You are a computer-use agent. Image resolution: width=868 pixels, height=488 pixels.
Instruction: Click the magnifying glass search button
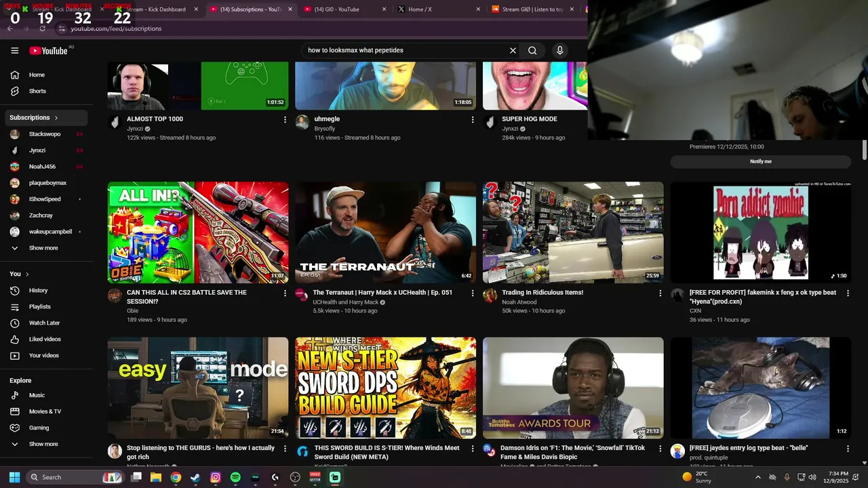tap(532, 50)
